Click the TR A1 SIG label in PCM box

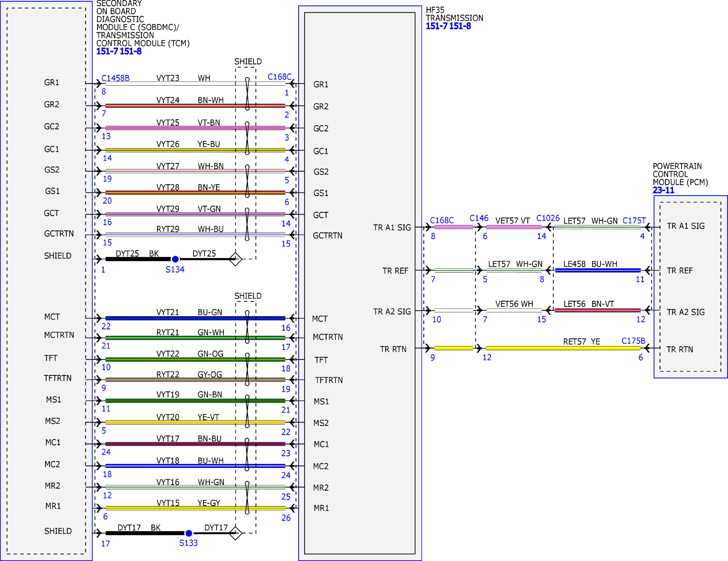[686, 226]
